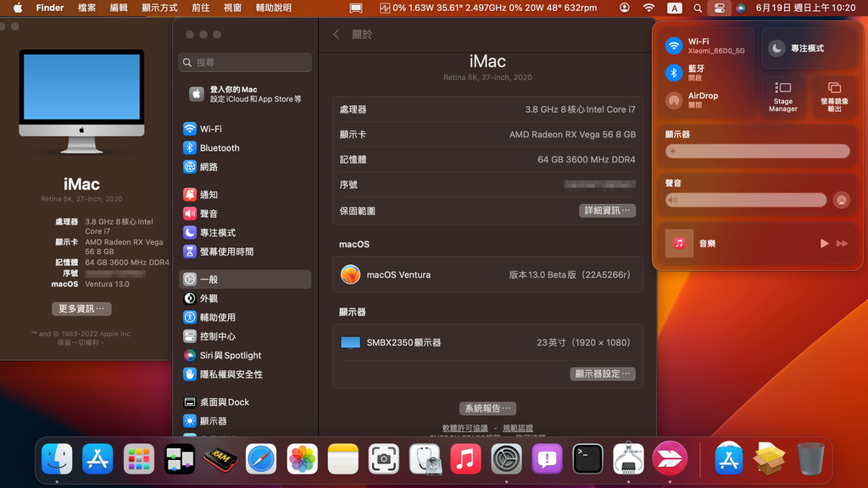This screenshot has width=868, height=488.
Task: Click the 顯示器設定 button
Action: [603, 374]
